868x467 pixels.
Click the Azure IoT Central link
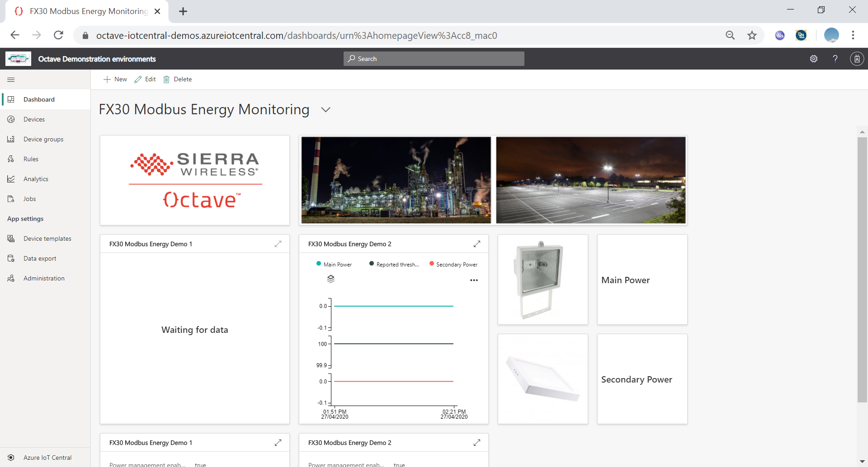pyautogui.click(x=47, y=458)
